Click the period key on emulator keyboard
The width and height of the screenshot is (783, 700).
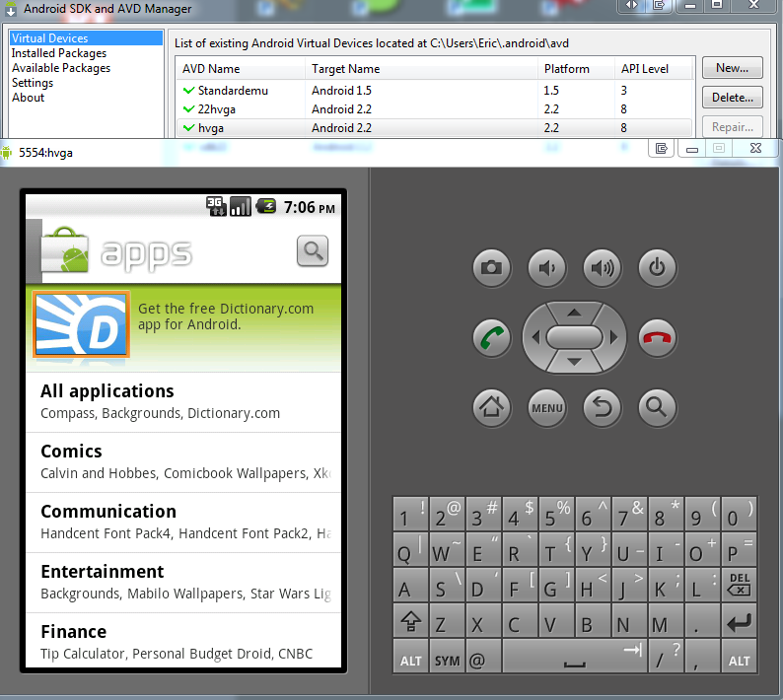click(702, 620)
